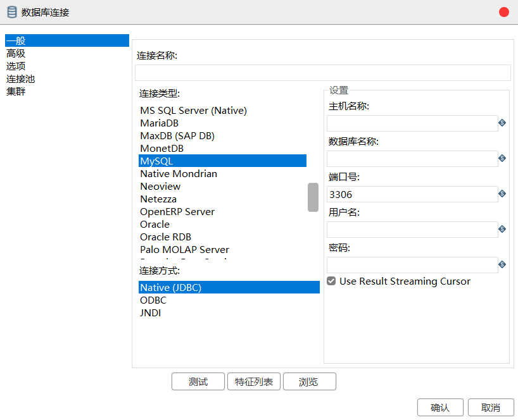Click the connection type list scrollbar thumb
518x420 pixels.
click(x=313, y=197)
